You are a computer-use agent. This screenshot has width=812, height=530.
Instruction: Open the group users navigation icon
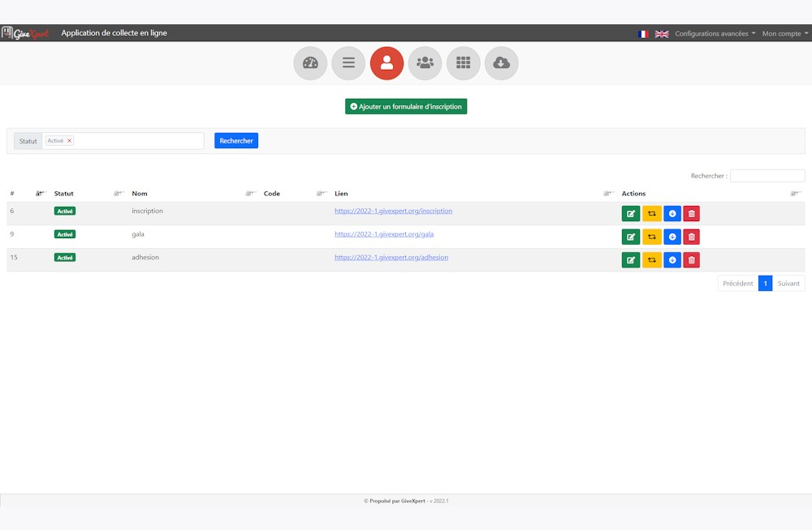[425, 63]
